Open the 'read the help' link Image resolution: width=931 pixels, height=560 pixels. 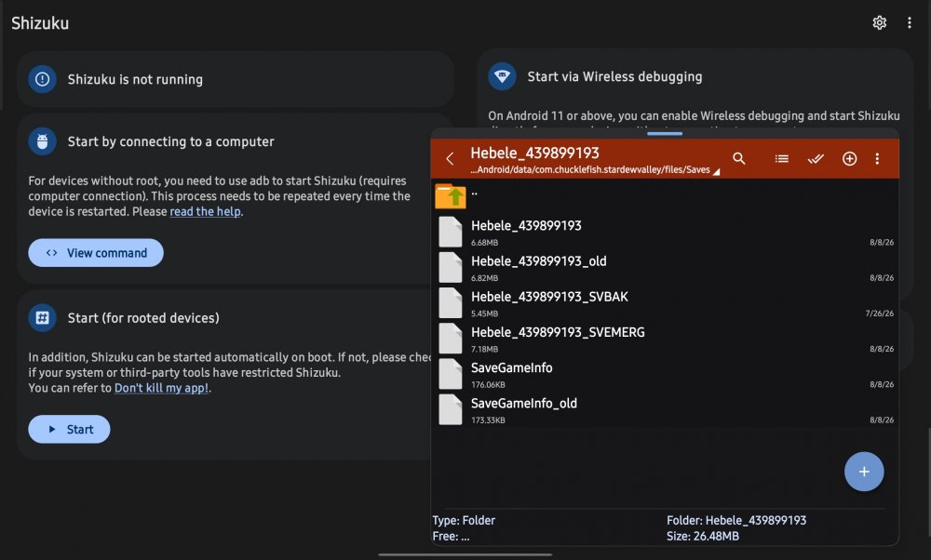tap(205, 212)
